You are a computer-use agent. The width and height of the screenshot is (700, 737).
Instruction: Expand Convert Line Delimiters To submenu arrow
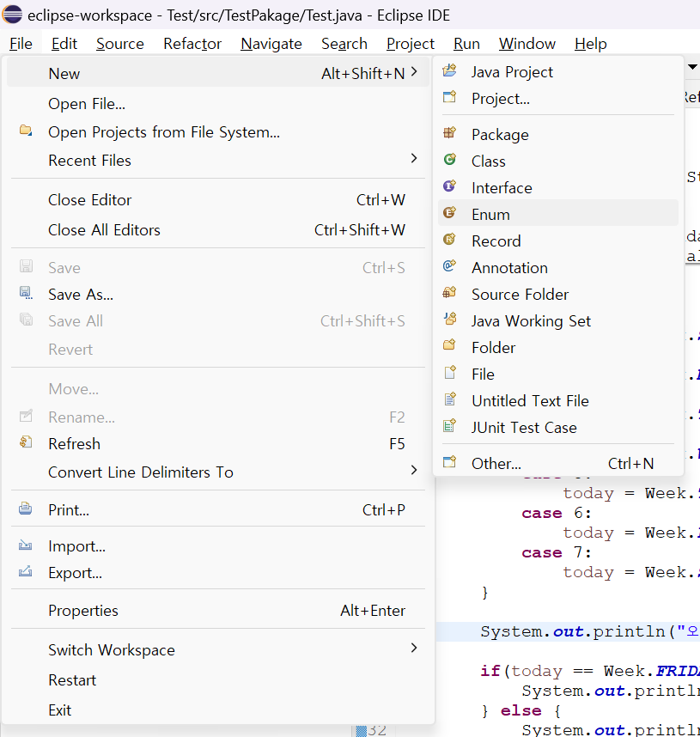tap(414, 470)
